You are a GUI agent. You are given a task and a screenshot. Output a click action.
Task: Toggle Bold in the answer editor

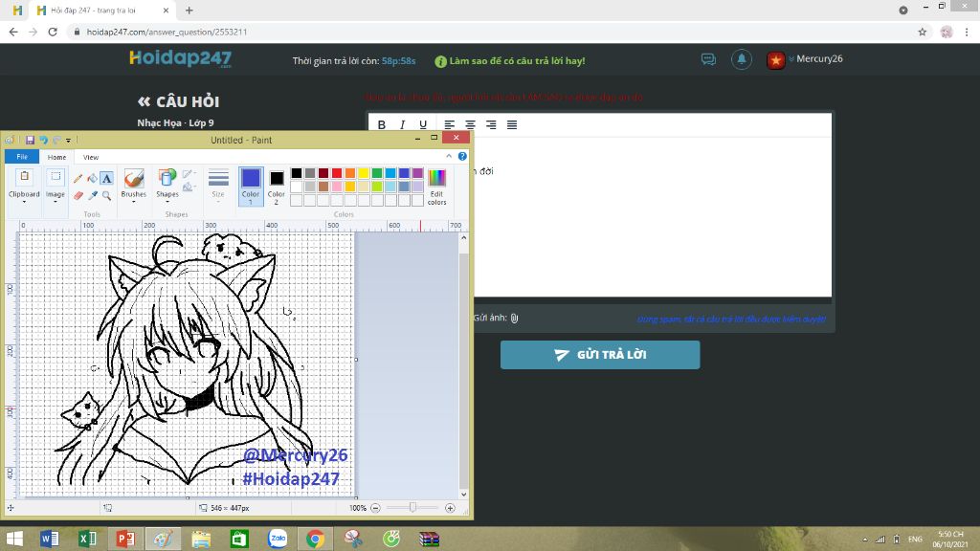(x=381, y=124)
